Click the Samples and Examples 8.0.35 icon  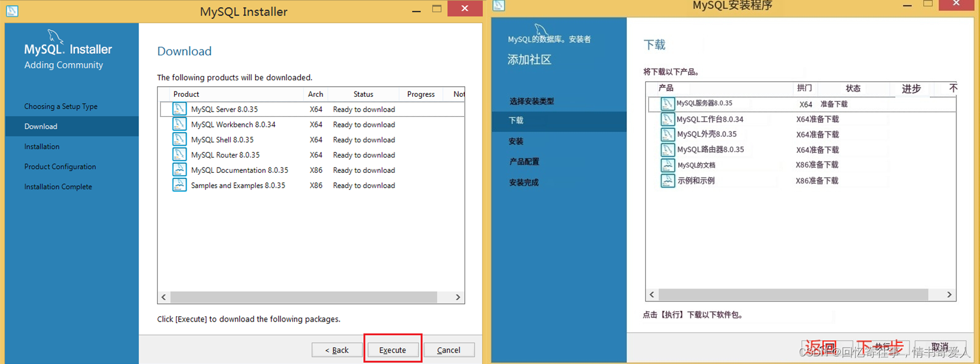coord(179,185)
